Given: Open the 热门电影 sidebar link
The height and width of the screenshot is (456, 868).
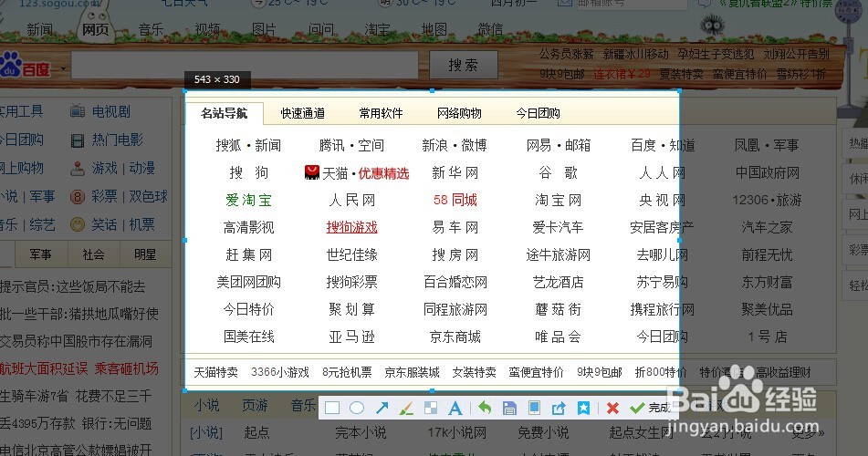Looking at the screenshot, I should 118,140.
